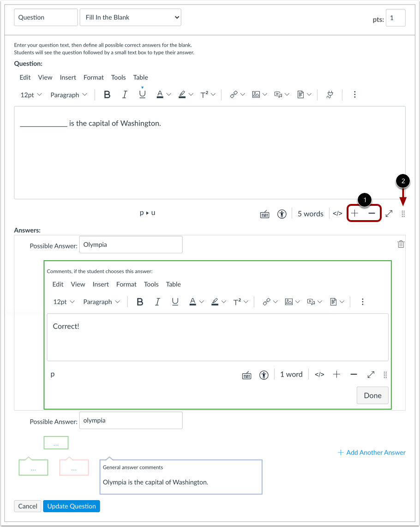Open more options in question editor toolbar
The height and width of the screenshot is (527, 420).
point(354,95)
